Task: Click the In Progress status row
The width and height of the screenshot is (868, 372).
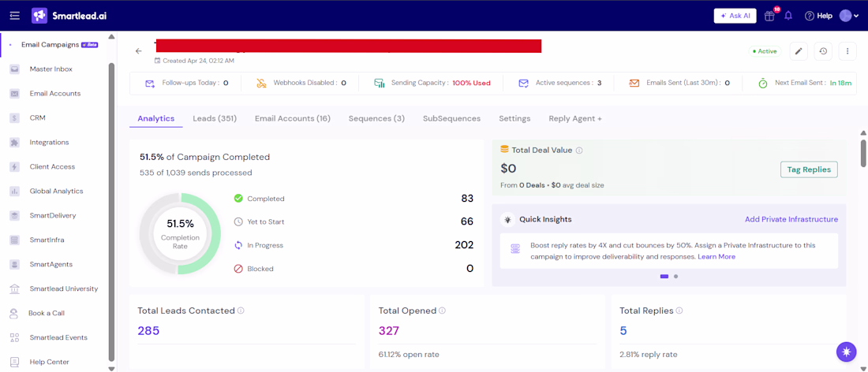Action: [x=354, y=245]
